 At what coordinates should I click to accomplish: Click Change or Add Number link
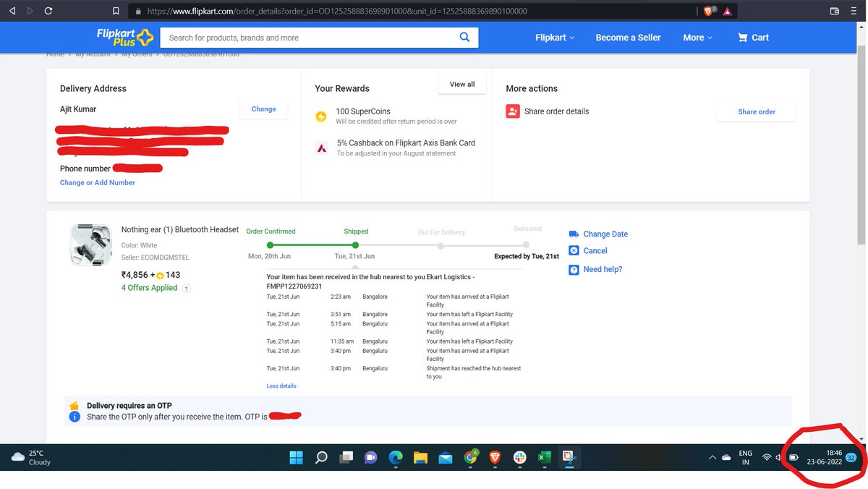click(98, 183)
